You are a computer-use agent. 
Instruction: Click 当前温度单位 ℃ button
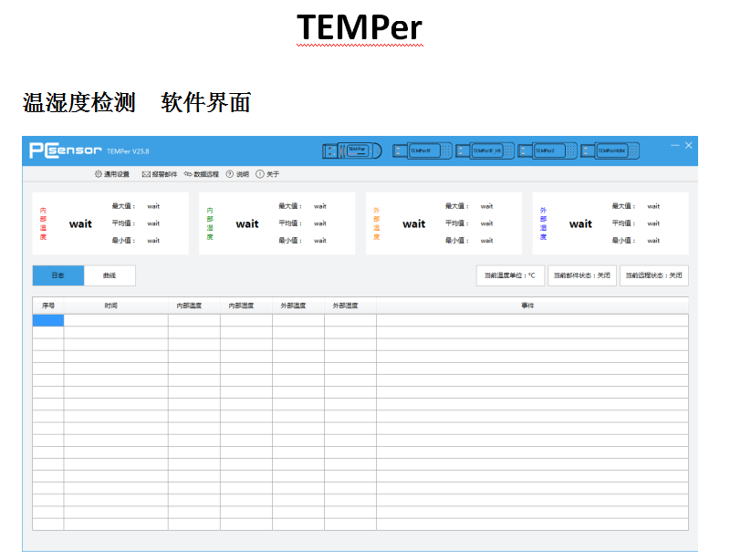click(x=510, y=275)
